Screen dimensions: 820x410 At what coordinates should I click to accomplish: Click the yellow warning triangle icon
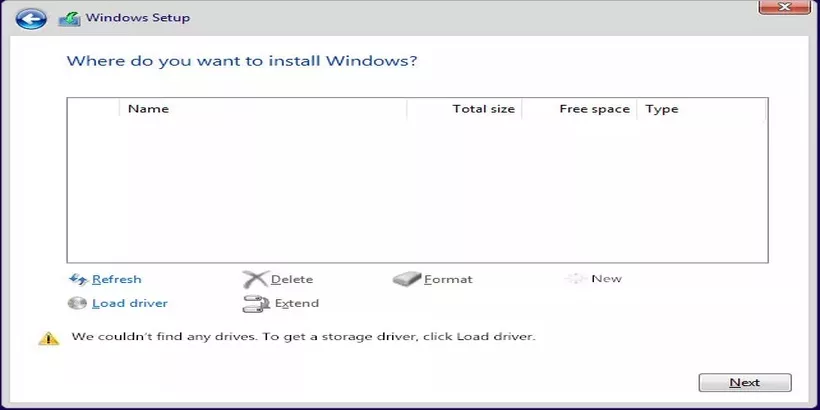[x=49, y=338]
